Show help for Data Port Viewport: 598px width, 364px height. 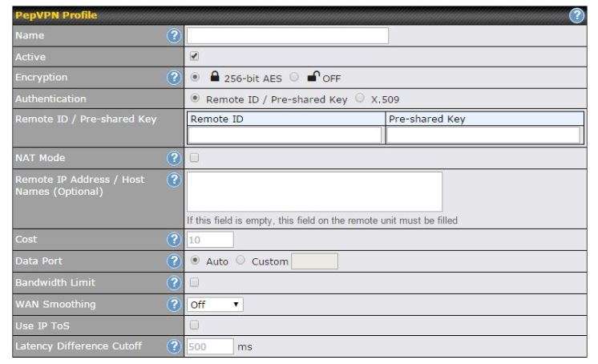[172, 261]
